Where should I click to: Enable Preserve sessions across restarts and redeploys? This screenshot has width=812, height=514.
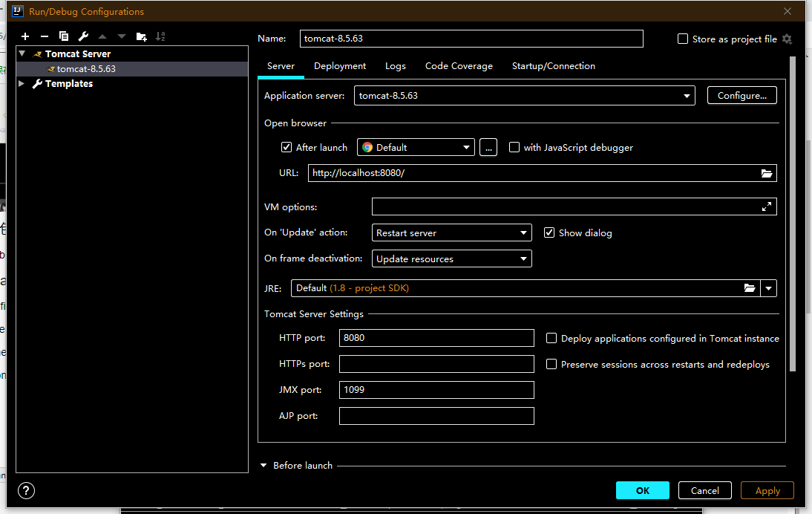tap(551, 364)
